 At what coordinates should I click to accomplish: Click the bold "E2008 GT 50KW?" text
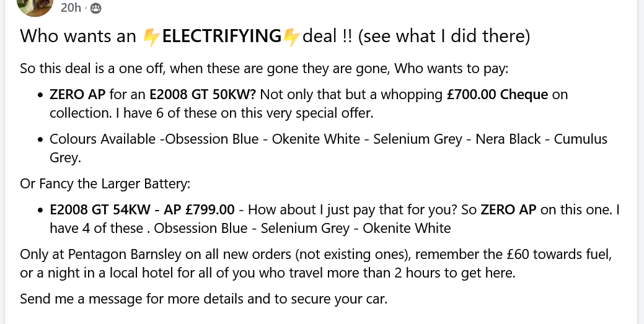(202, 95)
